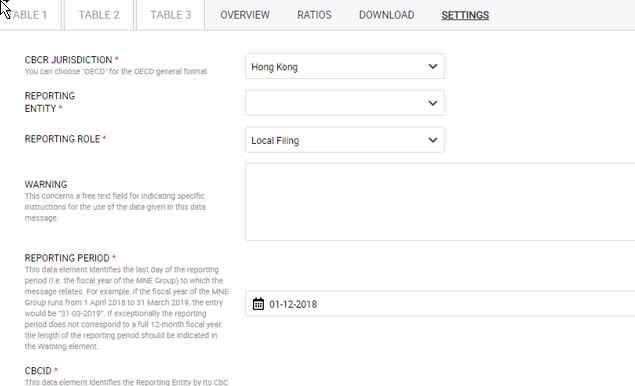The image size is (635, 386).
Task: Click the hint 'You can choose "OECD" for the OECD general format'
Action: click(x=116, y=71)
